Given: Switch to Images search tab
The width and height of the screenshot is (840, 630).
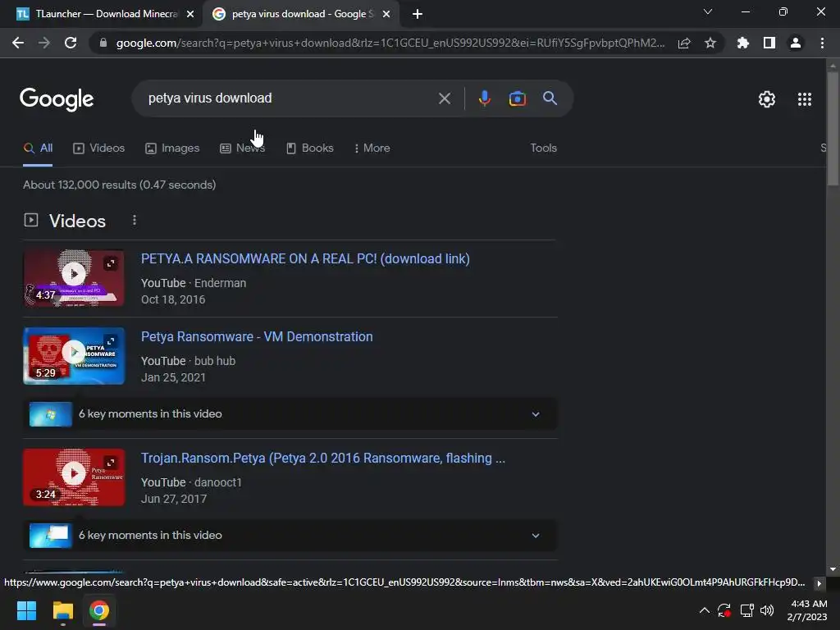Looking at the screenshot, I should pyautogui.click(x=172, y=148).
